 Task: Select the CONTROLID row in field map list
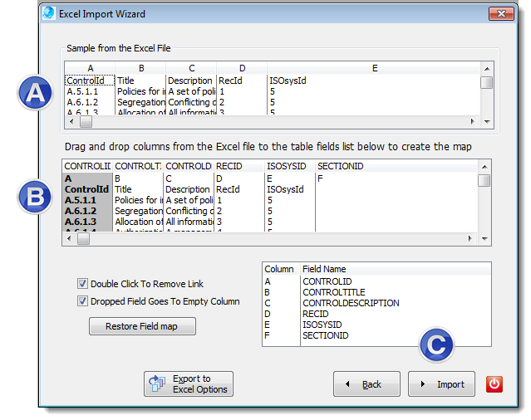click(376, 281)
